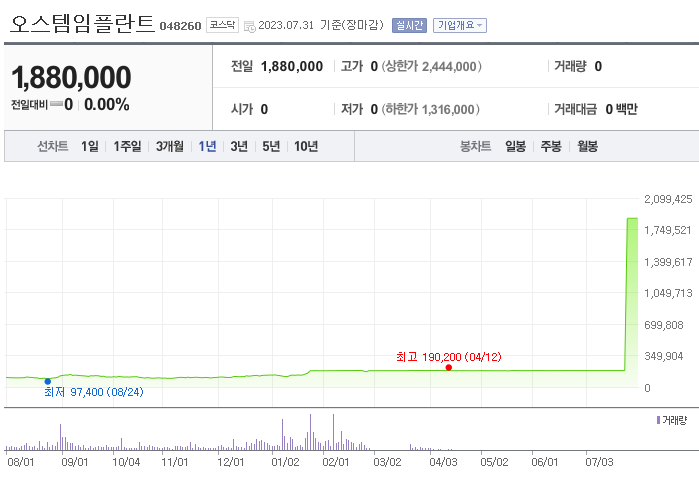Viewport: 699px width, 488px height.
Task: Click the calendar clock icon beside the date
Action: coord(250,26)
